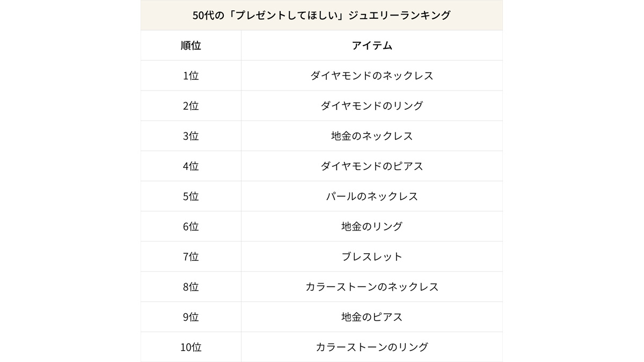Image resolution: width=644 pixels, height=362 pixels.
Task: Click ダイヤモンドのピアス item text
Action: pos(372,166)
